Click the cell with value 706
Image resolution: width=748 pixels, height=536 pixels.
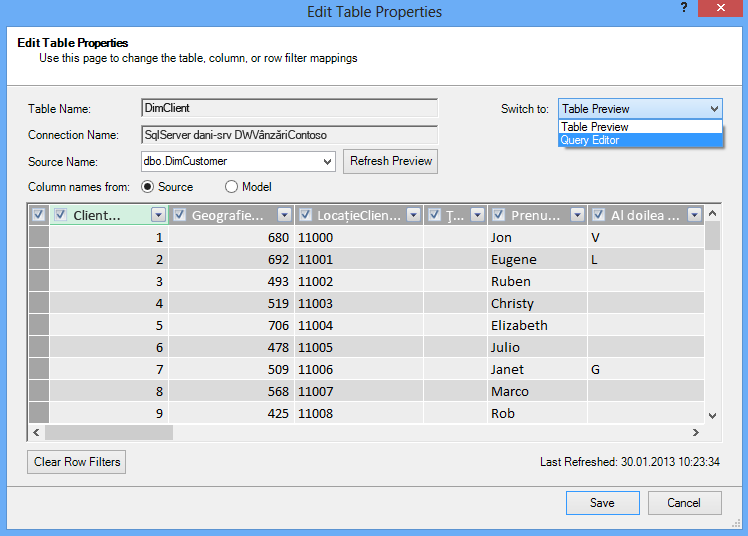(231, 325)
